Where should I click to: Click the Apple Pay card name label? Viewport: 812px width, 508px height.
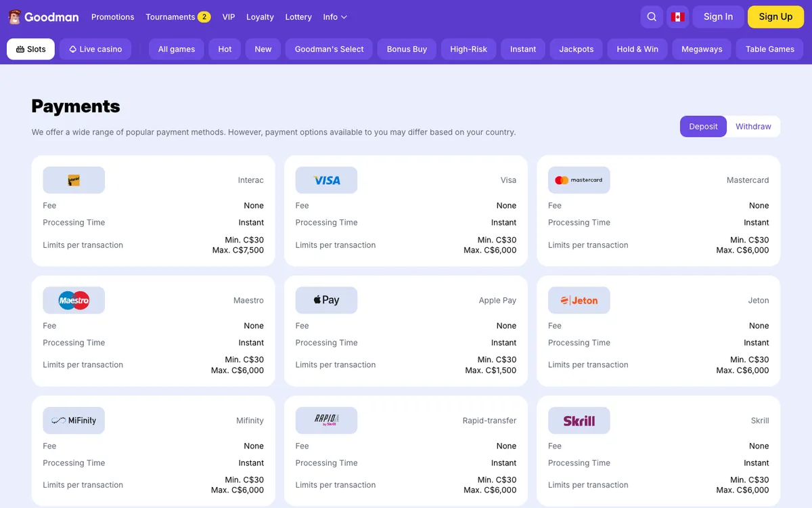497,300
